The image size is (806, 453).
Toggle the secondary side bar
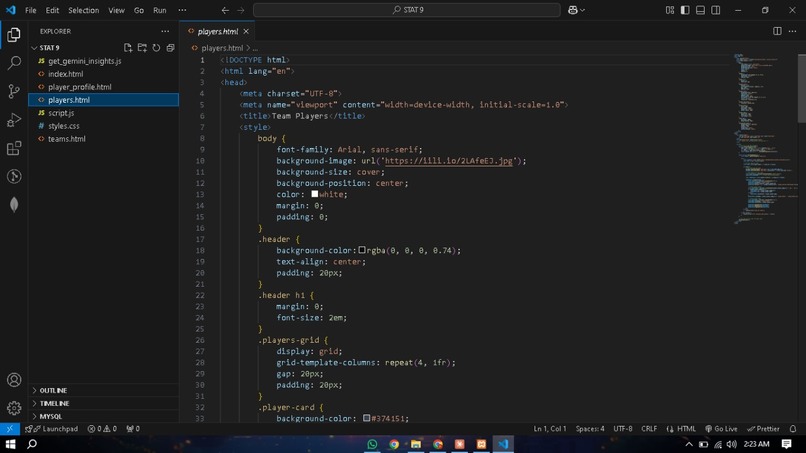[716, 10]
